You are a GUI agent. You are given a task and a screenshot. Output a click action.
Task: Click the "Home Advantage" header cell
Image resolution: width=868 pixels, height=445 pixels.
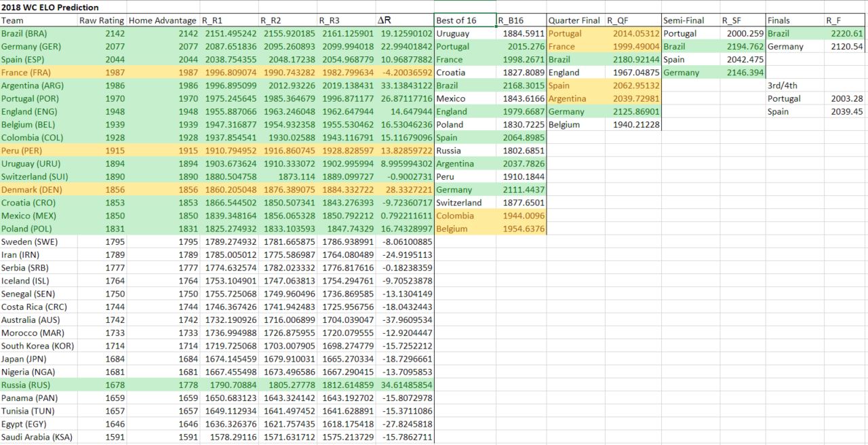(163, 20)
